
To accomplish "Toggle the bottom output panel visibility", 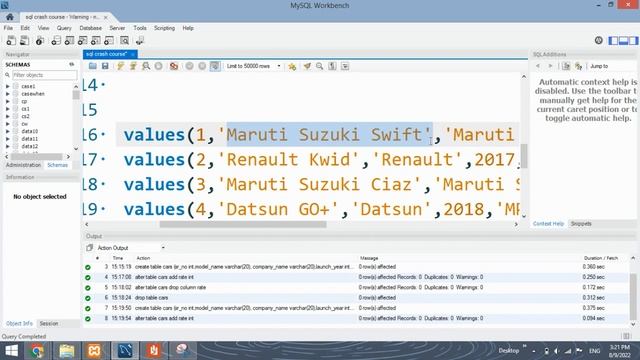I will [x=623, y=40].
